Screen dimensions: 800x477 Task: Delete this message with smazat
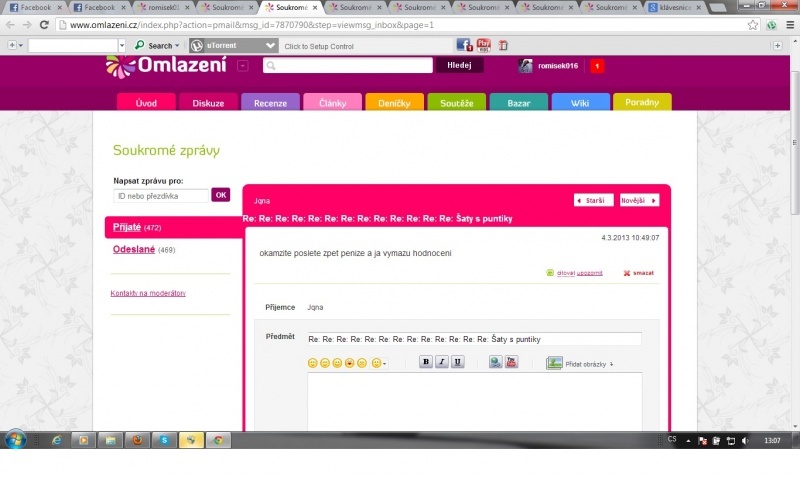tap(640, 272)
